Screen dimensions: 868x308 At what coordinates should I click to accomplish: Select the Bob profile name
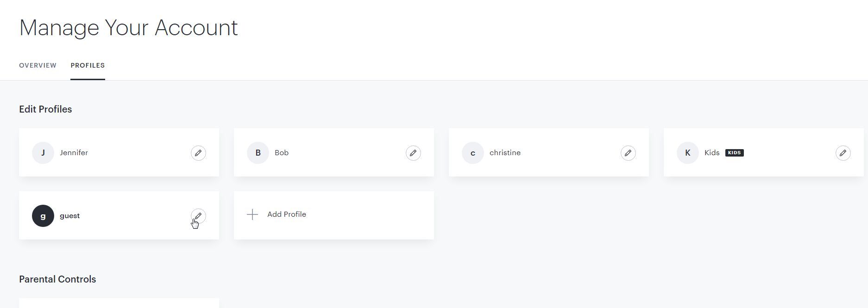tap(282, 153)
